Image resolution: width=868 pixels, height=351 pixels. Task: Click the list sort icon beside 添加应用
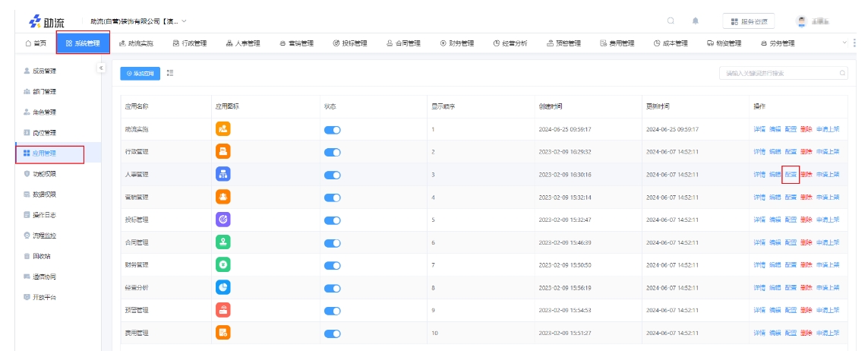click(170, 73)
